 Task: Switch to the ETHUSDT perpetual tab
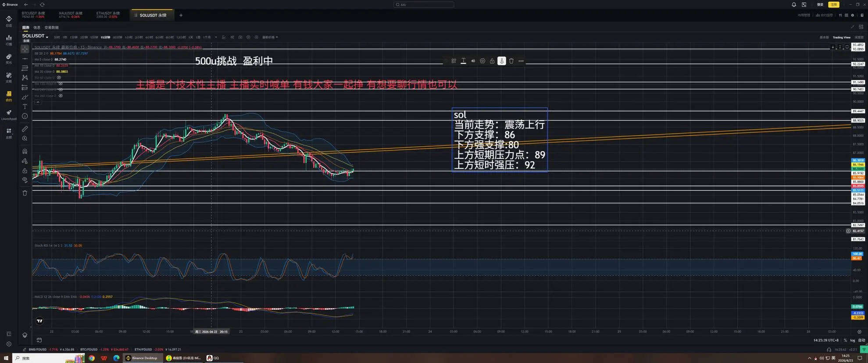(x=108, y=15)
